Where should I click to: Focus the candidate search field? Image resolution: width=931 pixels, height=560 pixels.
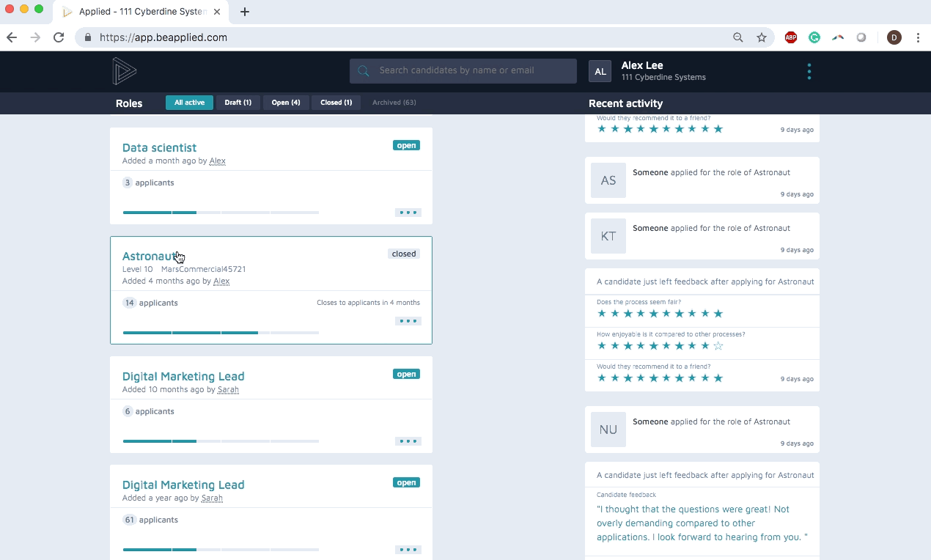coord(473,71)
